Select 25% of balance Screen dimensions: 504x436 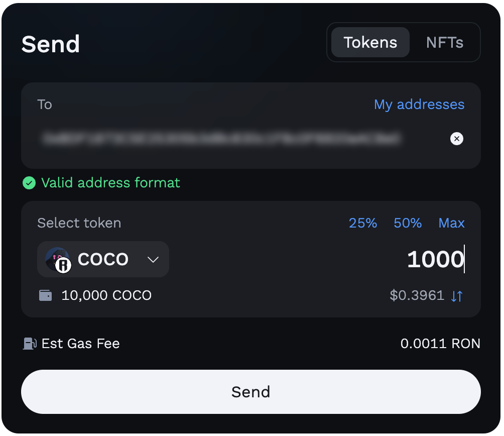click(x=363, y=223)
